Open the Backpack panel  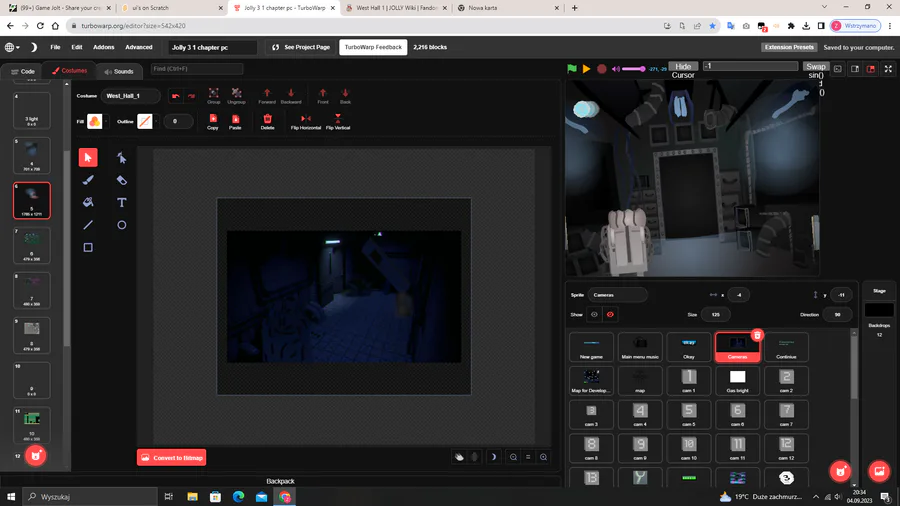click(280, 481)
